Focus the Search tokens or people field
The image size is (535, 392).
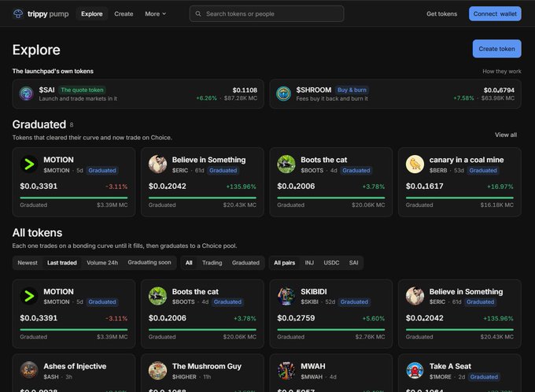267,13
